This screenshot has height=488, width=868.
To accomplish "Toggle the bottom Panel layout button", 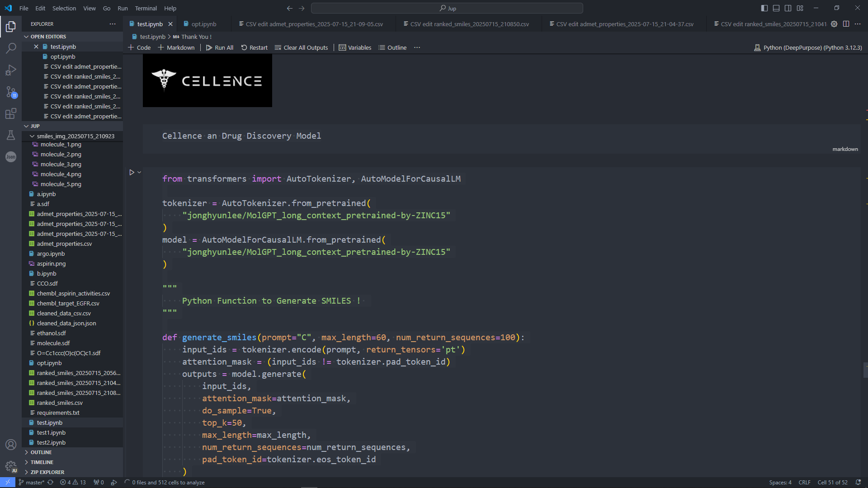I will click(x=776, y=8).
